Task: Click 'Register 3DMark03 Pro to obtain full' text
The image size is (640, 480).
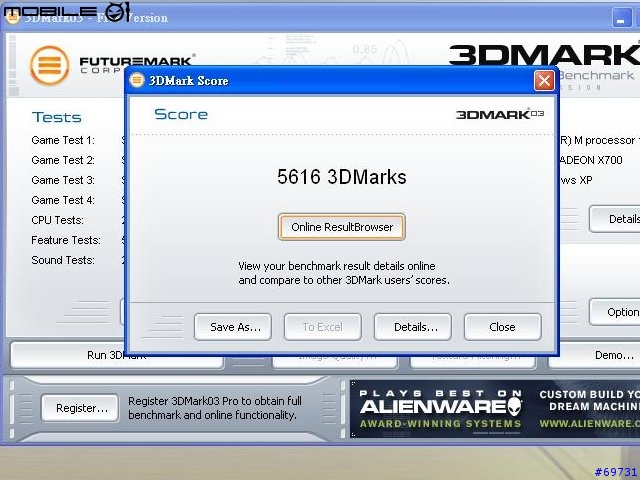Action: pos(215,401)
